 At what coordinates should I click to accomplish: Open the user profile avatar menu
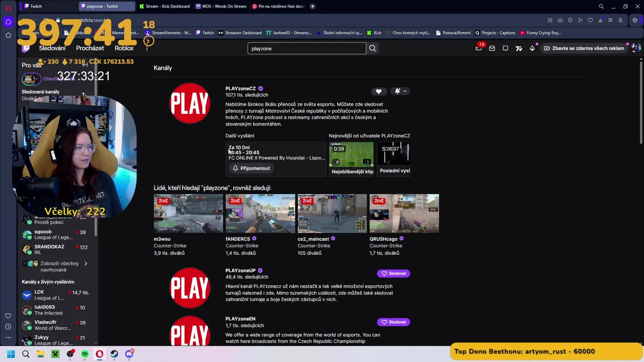pyautogui.click(x=635, y=48)
